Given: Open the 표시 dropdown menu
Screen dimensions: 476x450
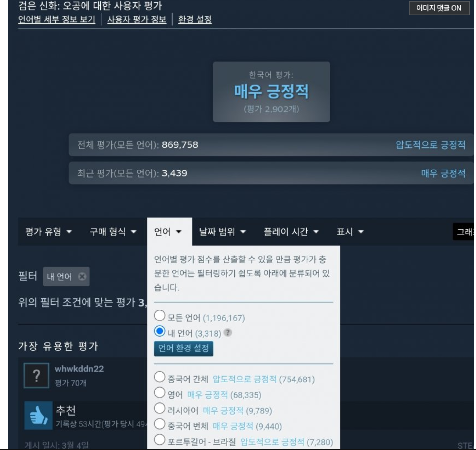Looking at the screenshot, I should point(350,231).
